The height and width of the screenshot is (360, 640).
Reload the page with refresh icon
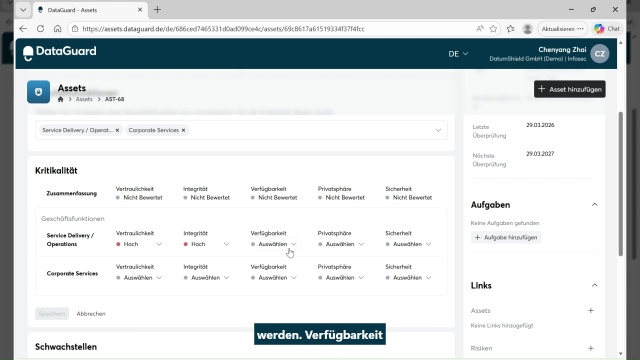[40, 29]
